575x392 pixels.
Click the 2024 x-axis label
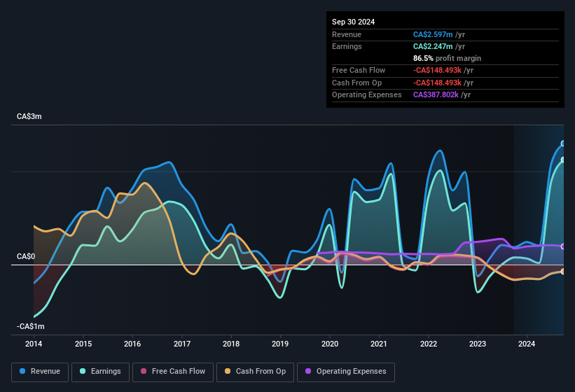click(527, 344)
